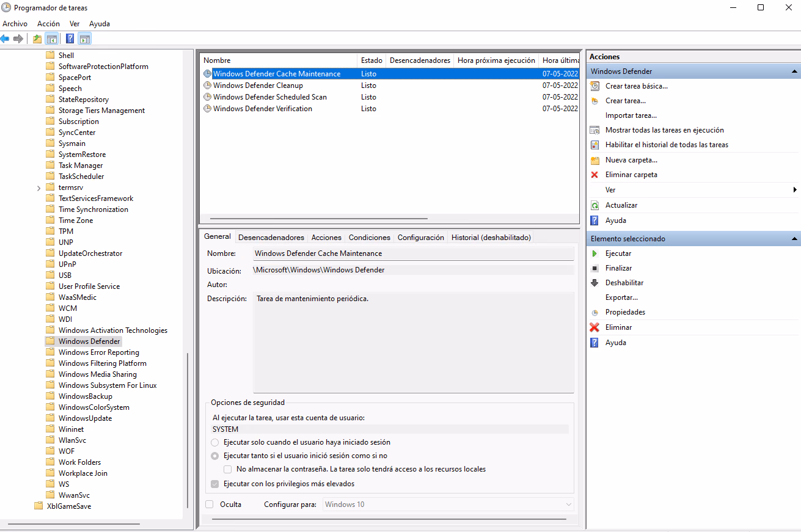Click the folder icon next to Windows Defender

pos(50,341)
